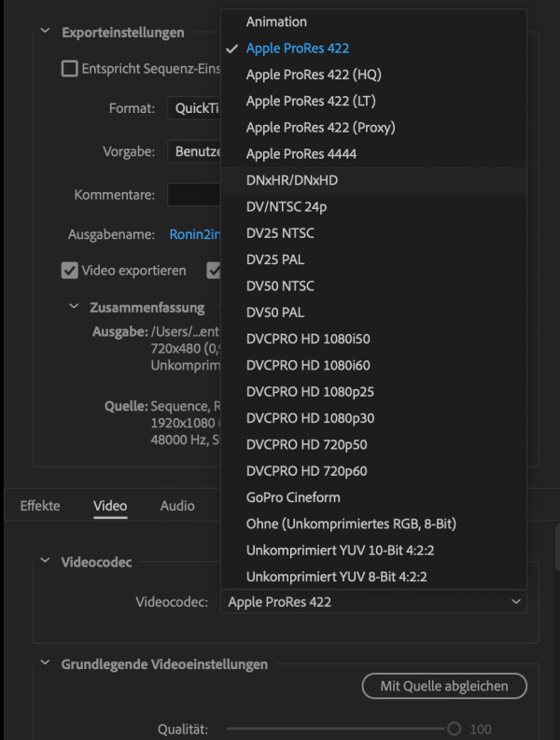The image size is (560, 740).
Task: Click Mit Quelle abgleichen button
Action: (444, 686)
